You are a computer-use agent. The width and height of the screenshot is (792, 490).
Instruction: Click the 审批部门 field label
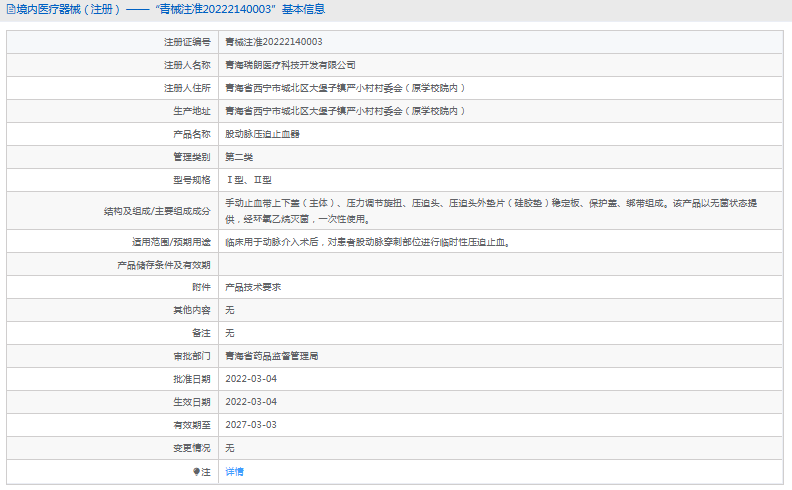click(x=192, y=356)
